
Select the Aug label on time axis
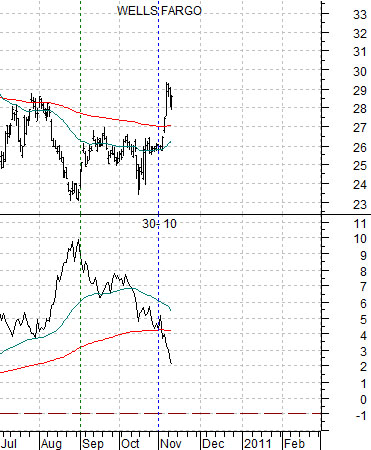pos(51,444)
